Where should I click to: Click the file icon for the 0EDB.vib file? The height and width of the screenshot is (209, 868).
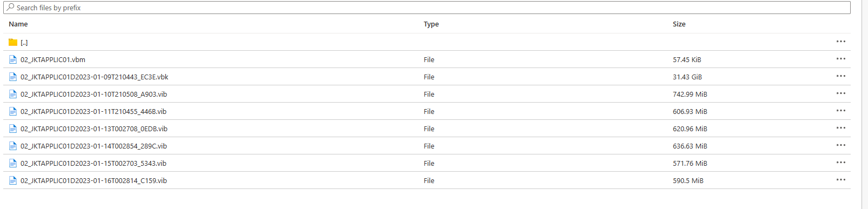13,129
